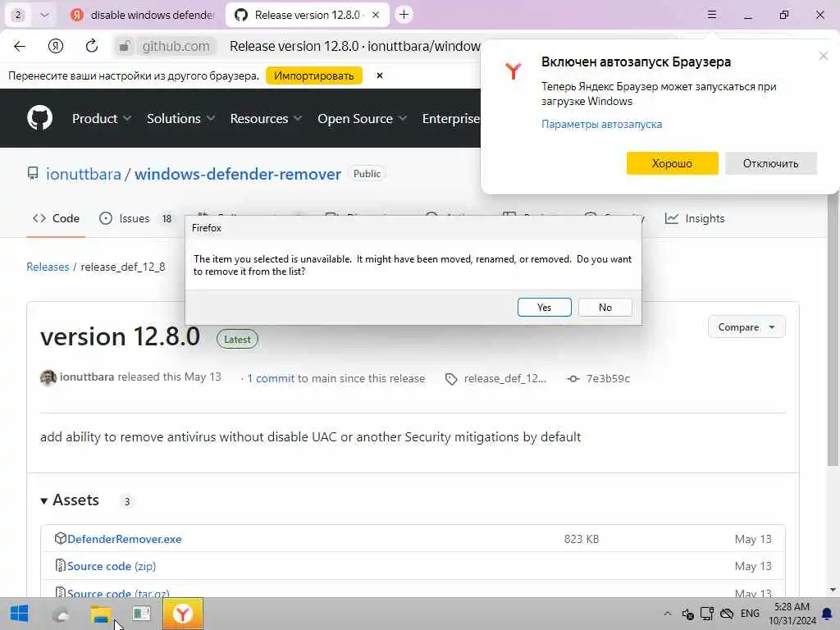Image resolution: width=840 pixels, height=630 pixels.
Task: Click the Source code (zip) file icon
Action: (x=61, y=566)
